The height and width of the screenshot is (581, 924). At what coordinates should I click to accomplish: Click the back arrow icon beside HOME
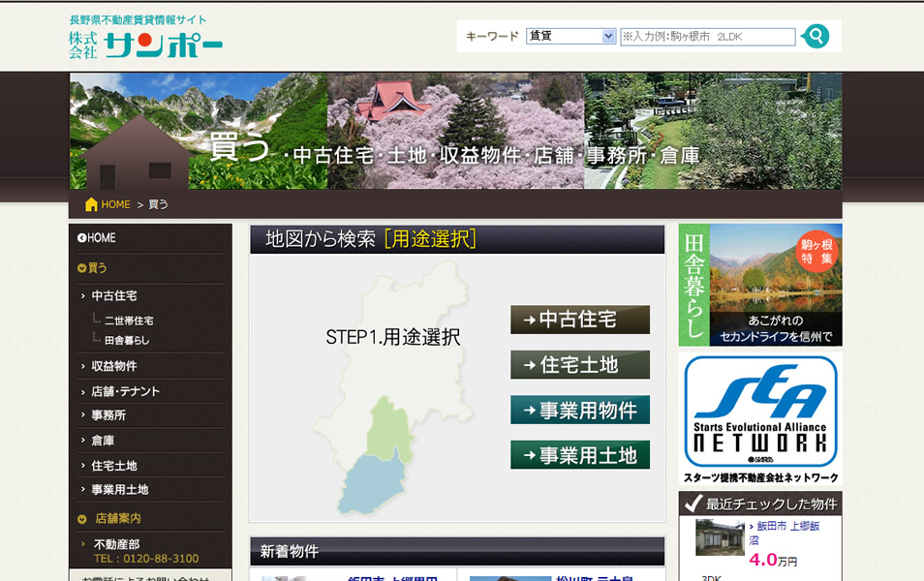click(x=82, y=238)
